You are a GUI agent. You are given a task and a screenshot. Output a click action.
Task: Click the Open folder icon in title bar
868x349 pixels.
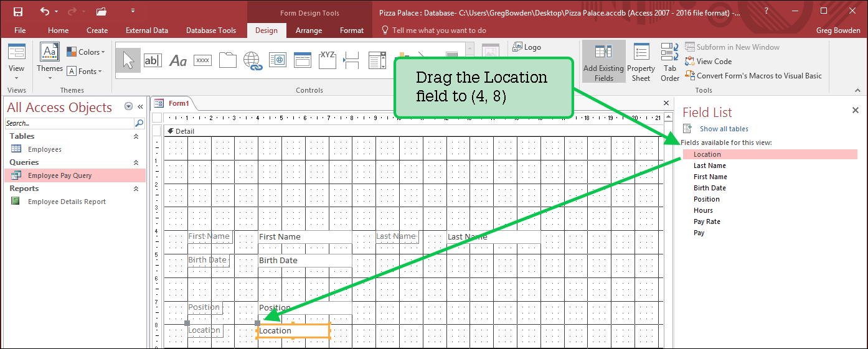tap(101, 11)
